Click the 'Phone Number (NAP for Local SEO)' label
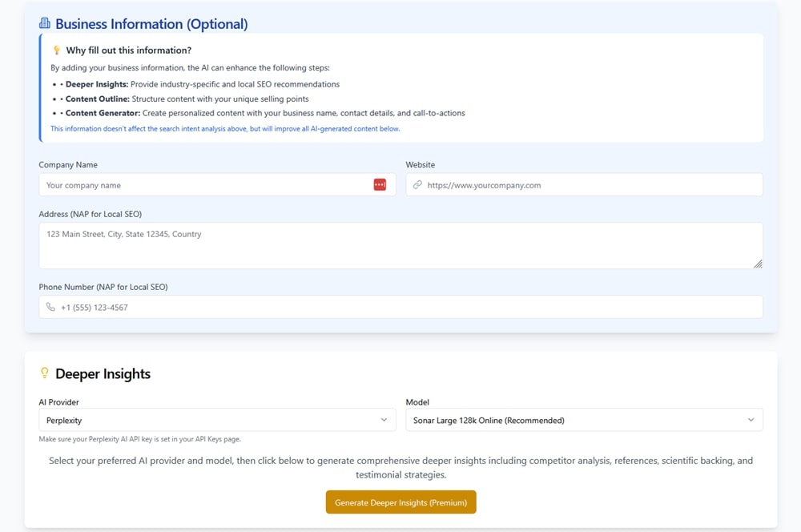 coord(103,287)
